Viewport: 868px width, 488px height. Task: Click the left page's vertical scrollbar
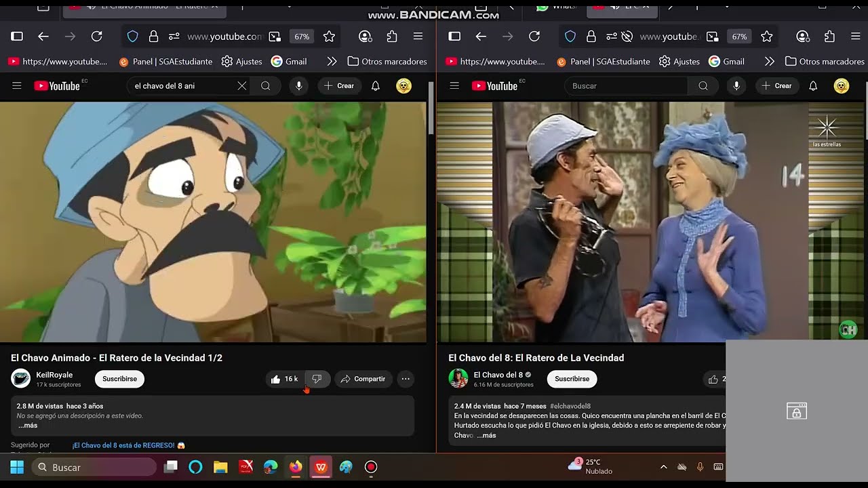click(x=431, y=108)
